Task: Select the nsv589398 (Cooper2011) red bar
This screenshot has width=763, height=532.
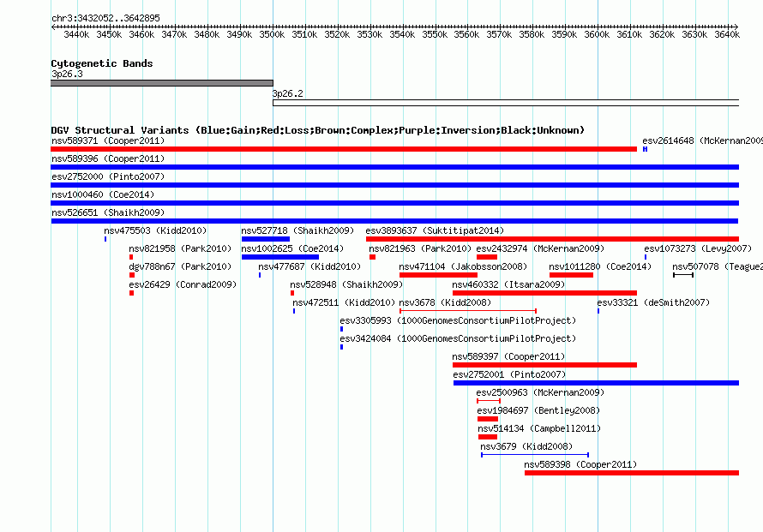Action: tap(632, 473)
